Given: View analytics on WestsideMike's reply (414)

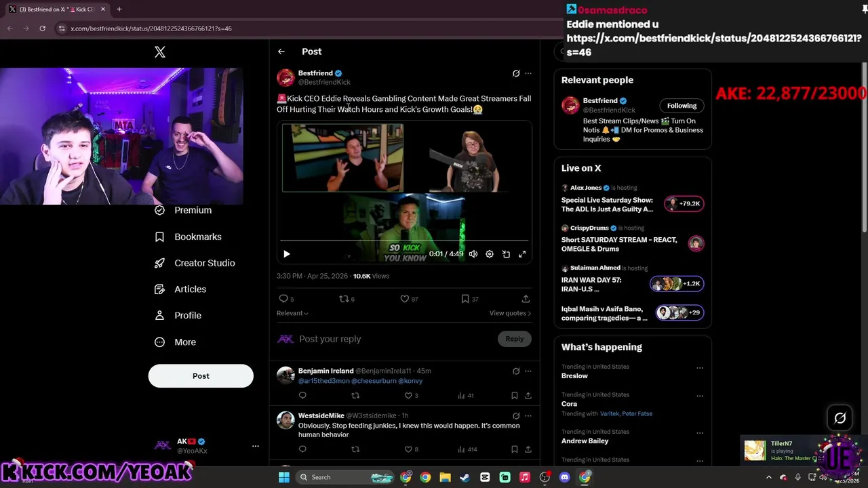Looking at the screenshot, I should [468, 449].
